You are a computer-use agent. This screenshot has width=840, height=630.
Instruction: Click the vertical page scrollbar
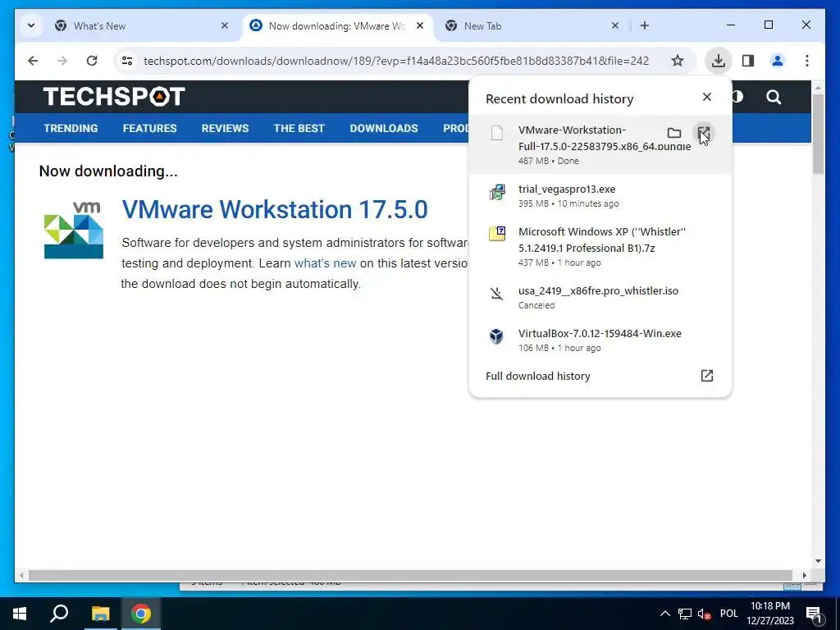[x=818, y=134]
